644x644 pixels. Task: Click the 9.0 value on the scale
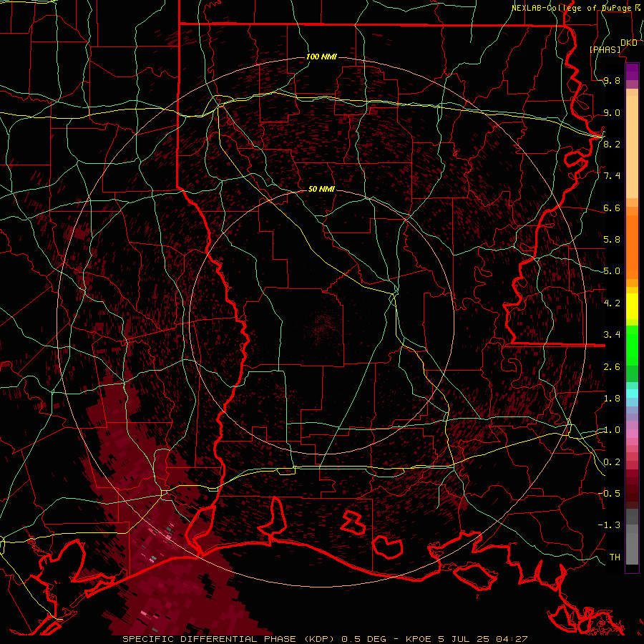coord(612,112)
